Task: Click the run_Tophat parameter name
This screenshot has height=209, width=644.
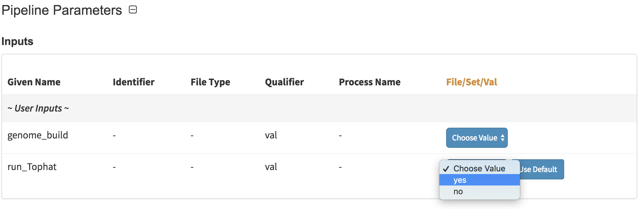Action: 32,167
